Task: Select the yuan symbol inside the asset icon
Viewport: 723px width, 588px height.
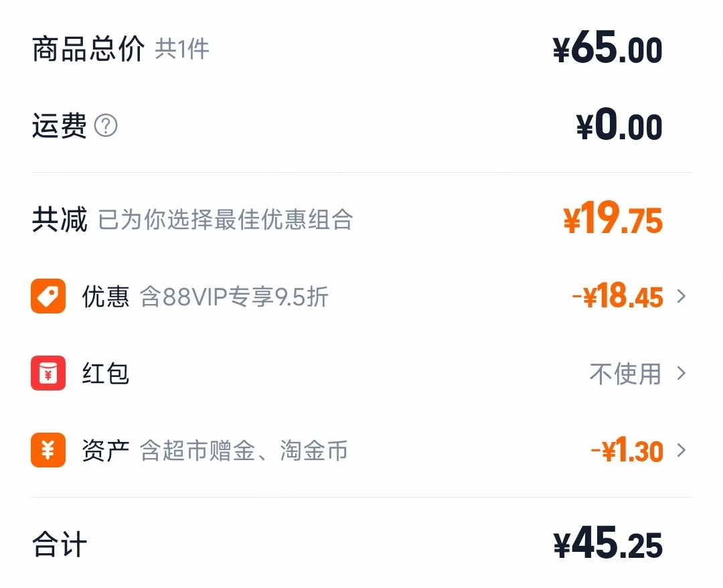Action: tap(48, 451)
